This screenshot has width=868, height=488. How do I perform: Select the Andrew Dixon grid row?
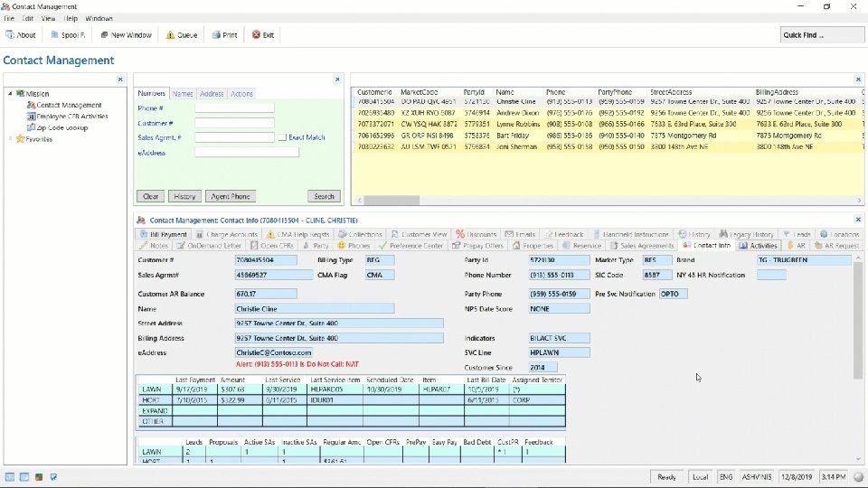pyautogui.click(x=608, y=113)
